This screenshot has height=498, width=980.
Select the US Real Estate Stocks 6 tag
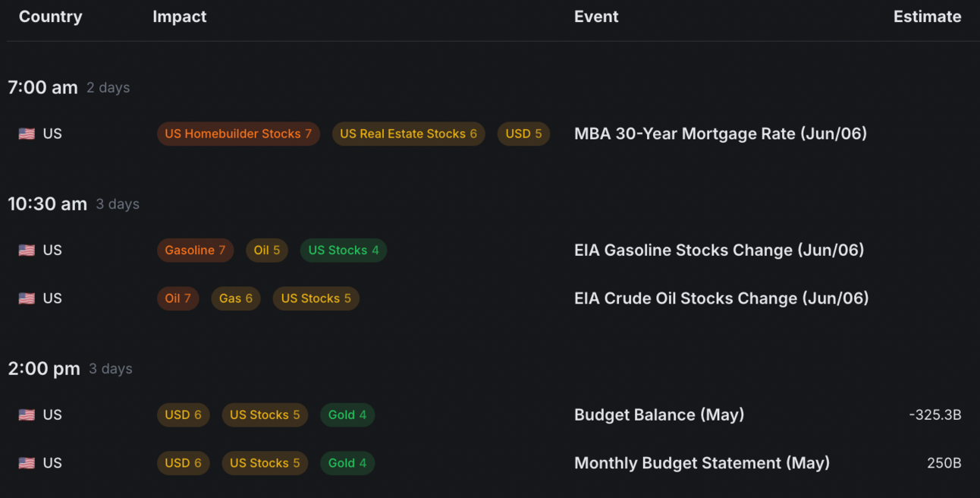[408, 134]
